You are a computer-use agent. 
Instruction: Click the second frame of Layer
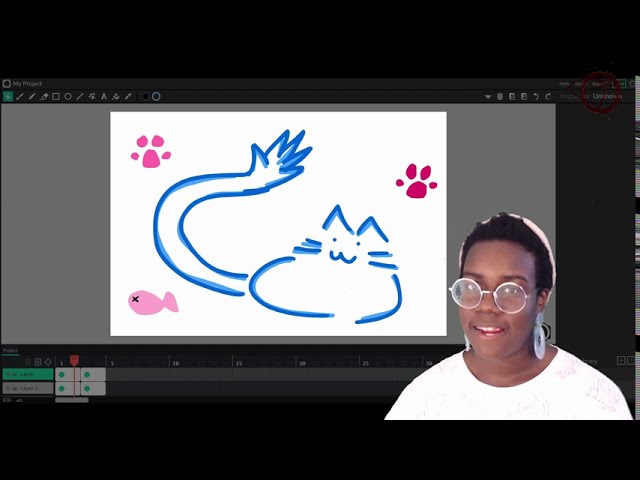click(x=93, y=374)
